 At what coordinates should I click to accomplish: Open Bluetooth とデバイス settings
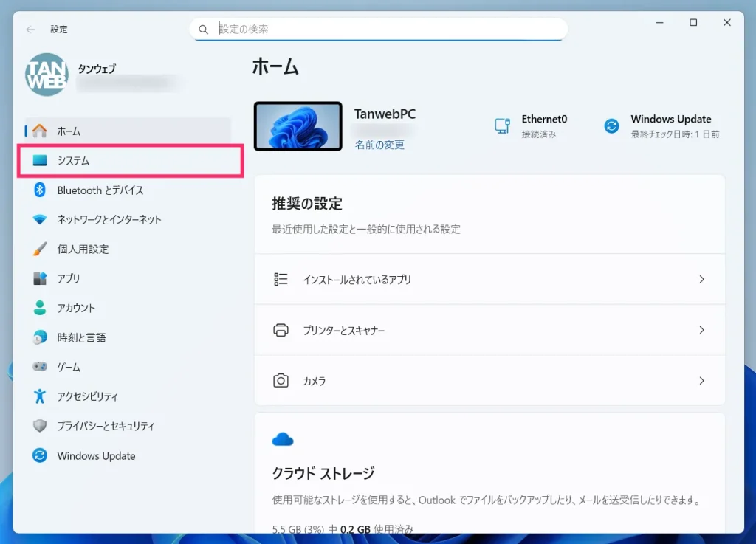coord(128,190)
